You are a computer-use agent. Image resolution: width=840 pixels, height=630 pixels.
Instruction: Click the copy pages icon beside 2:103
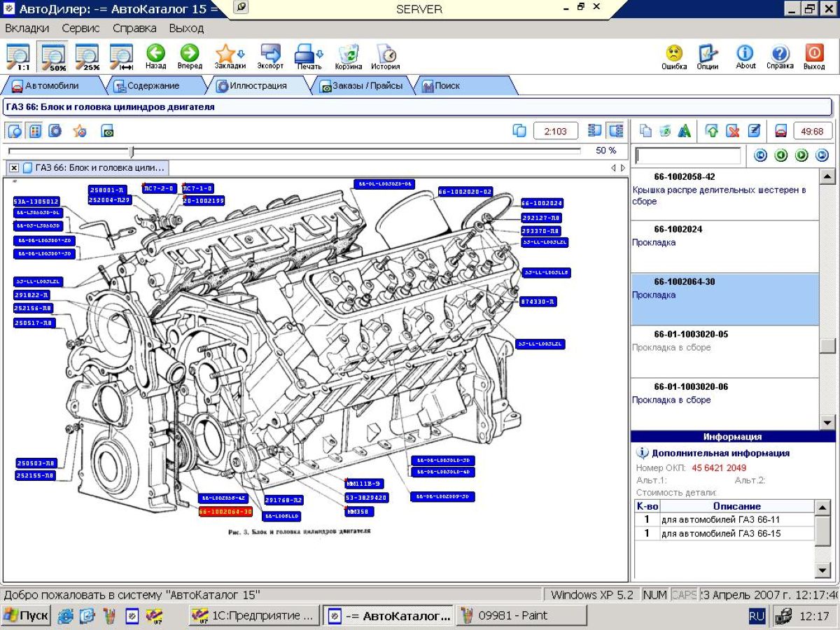click(519, 131)
